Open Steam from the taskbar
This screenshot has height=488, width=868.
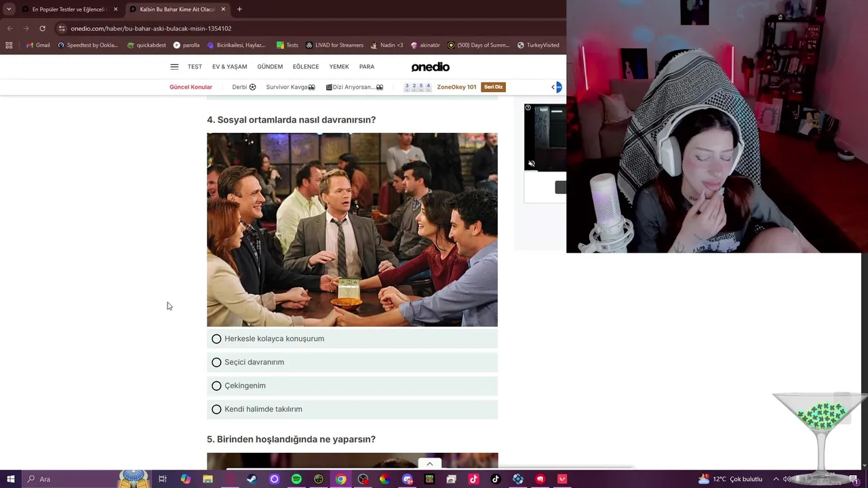pos(252,479)
